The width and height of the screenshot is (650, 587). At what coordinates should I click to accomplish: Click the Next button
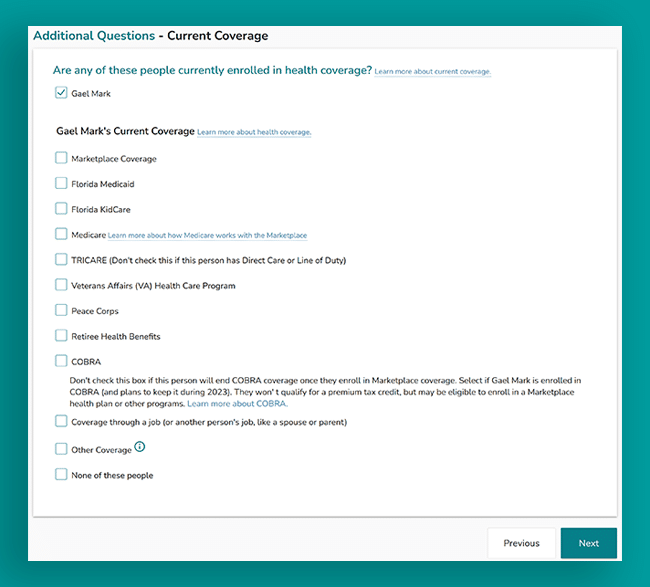[x=589, y=543]
